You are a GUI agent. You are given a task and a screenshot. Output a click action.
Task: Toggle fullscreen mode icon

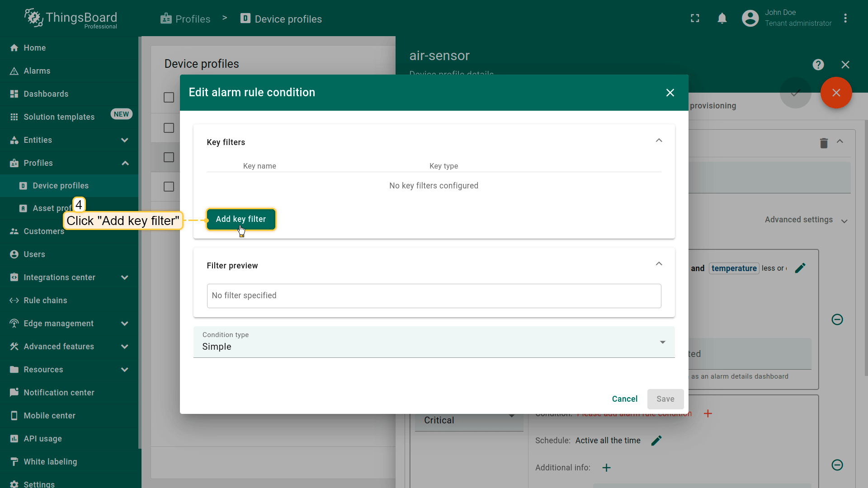695,19
